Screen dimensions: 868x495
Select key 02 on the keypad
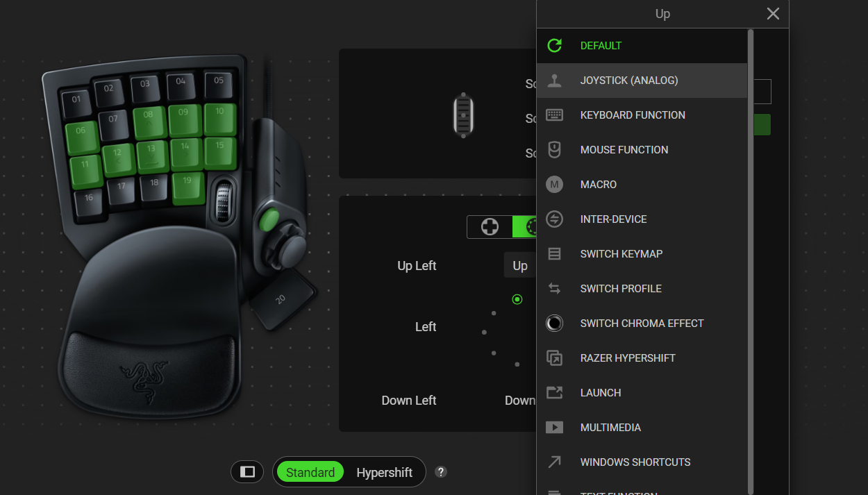(110, 94)
